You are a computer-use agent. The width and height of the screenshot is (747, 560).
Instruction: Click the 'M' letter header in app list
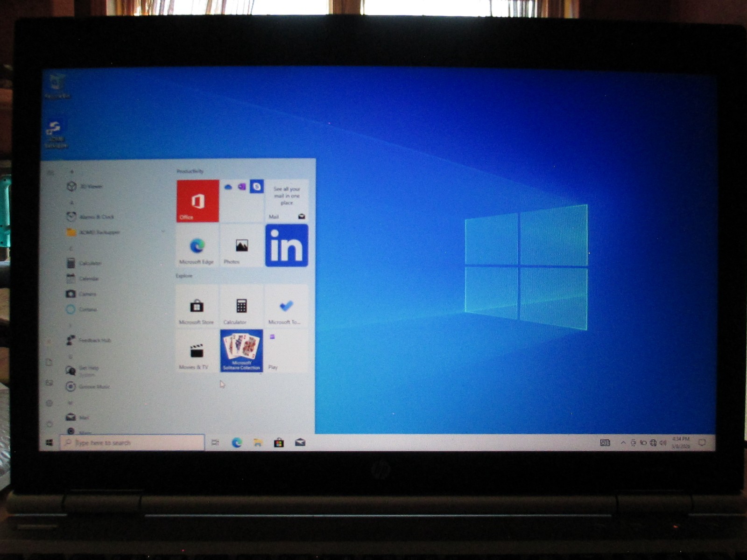pyautogui.click(x=70, y=402)
